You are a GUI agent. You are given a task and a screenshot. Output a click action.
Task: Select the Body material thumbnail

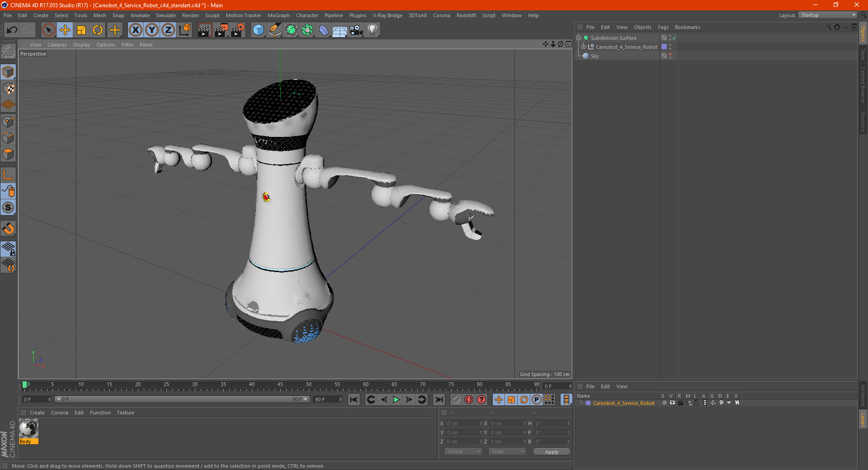click(x=28, y=428)
